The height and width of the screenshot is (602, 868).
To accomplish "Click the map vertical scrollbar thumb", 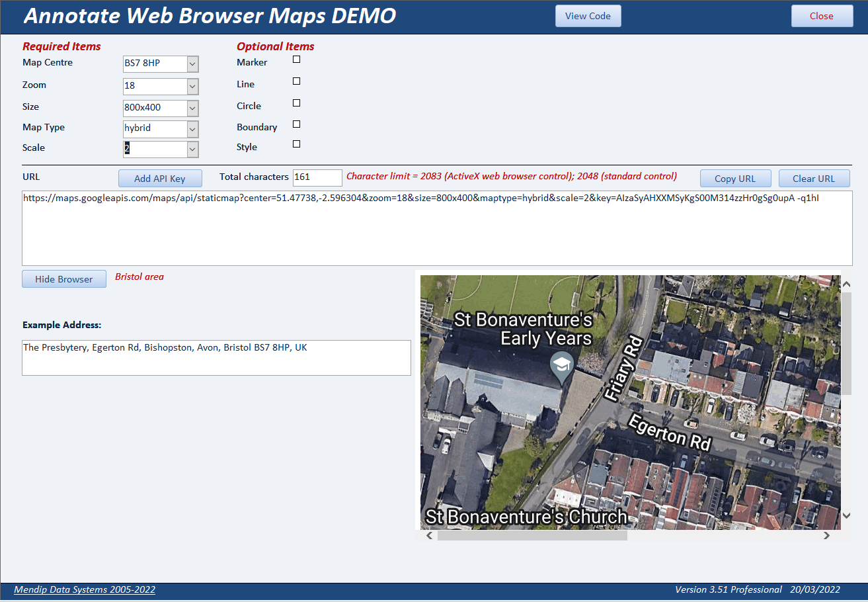I will point(846,343).
